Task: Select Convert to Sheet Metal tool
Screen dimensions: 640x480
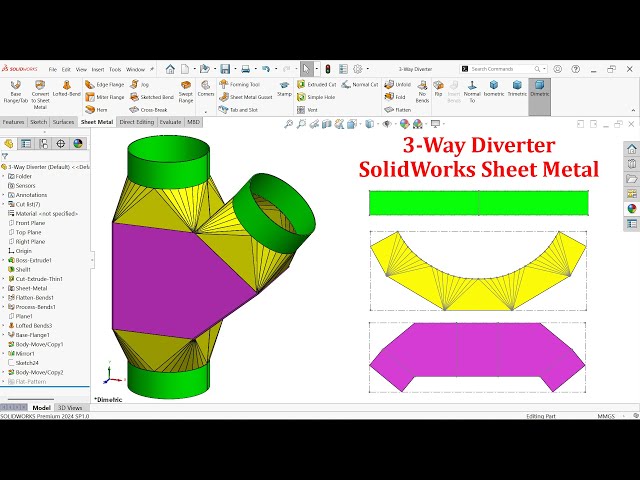Action: (x=40, y=95)
